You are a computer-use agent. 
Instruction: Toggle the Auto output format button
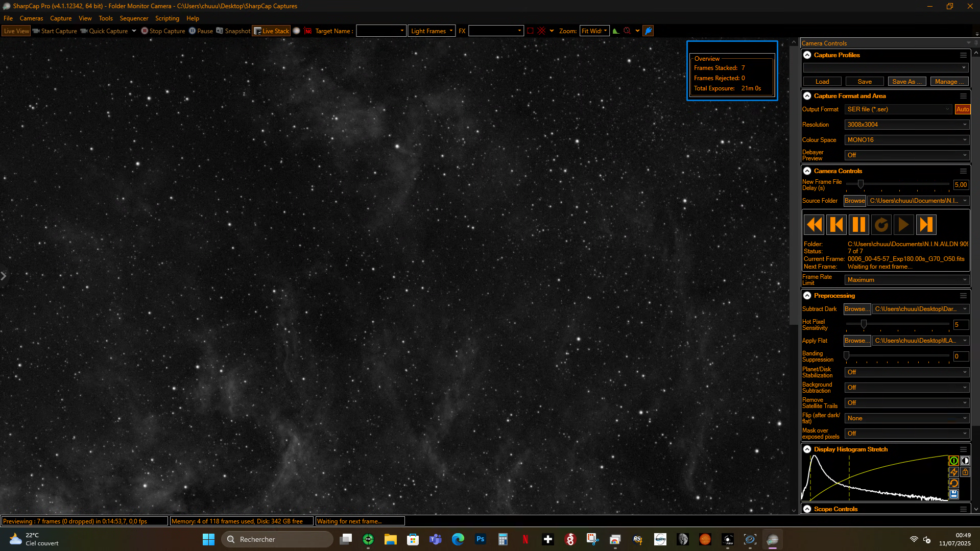[x=963, y=109]
